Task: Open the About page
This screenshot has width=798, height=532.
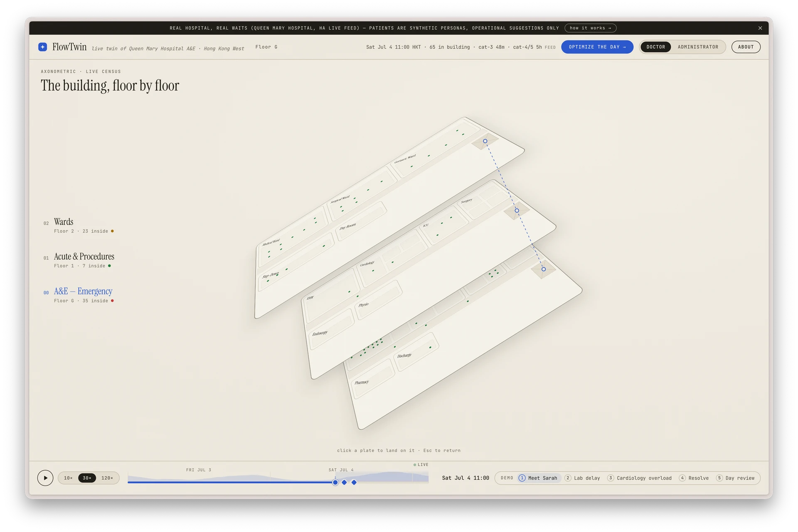Action: (x=746, y=47)
